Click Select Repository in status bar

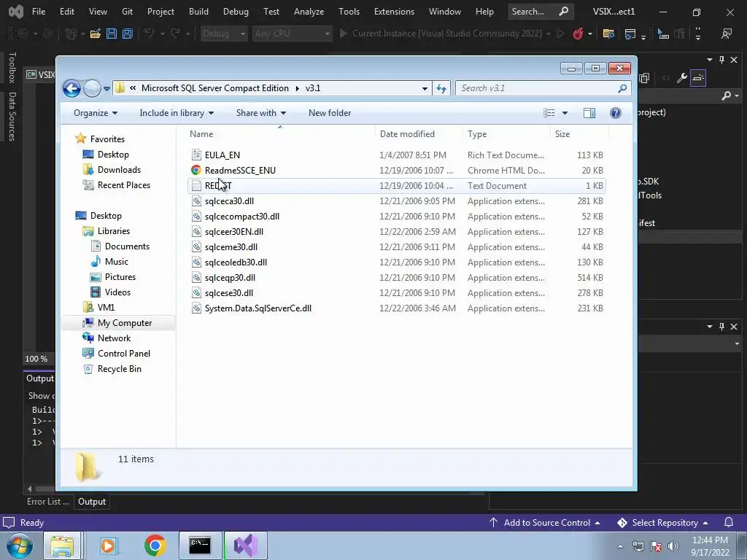(x=662, y=522)
